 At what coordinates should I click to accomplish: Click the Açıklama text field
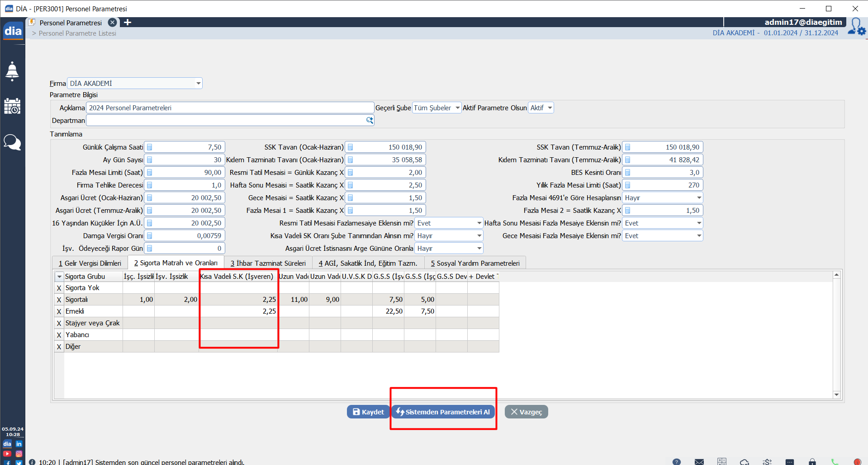230,108
